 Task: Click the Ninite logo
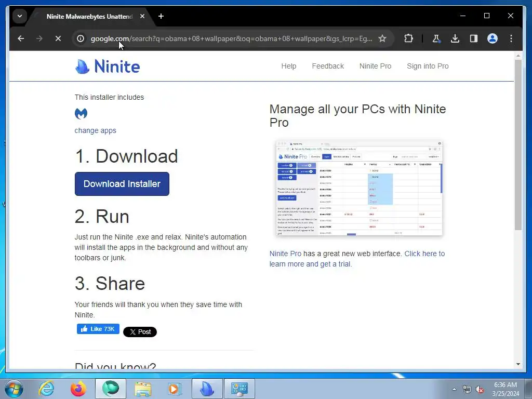tap(107, 66)
